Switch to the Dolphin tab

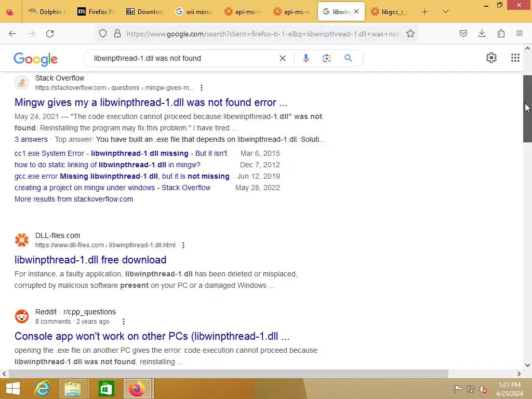point(47,12)
